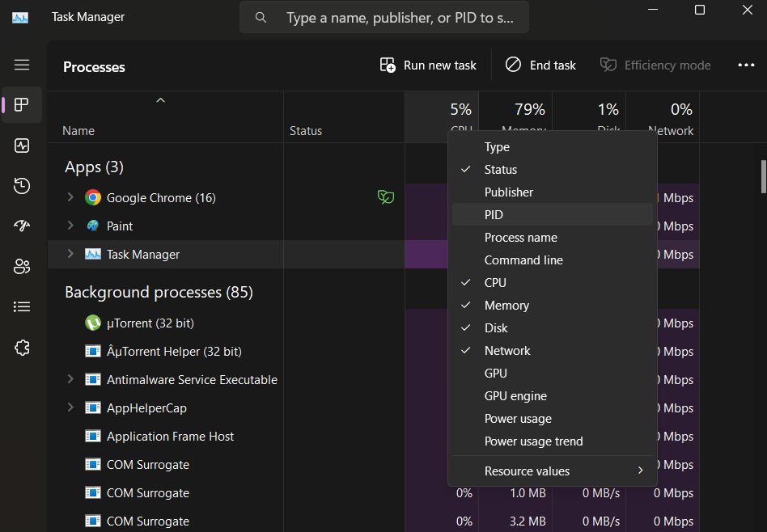The height and width of the screenshot is (532, 767).
Task: Click the three-dot more options icon
Action: (745, 65)
